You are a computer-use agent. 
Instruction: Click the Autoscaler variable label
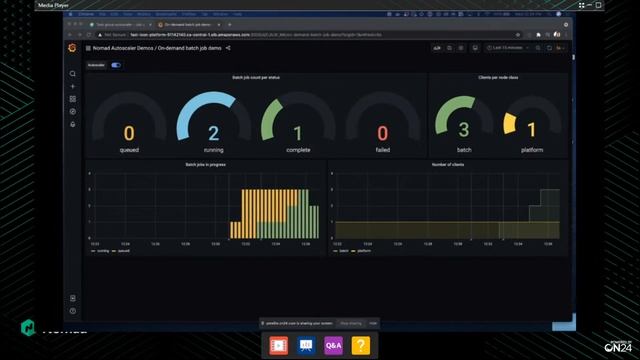coord(96,65)
